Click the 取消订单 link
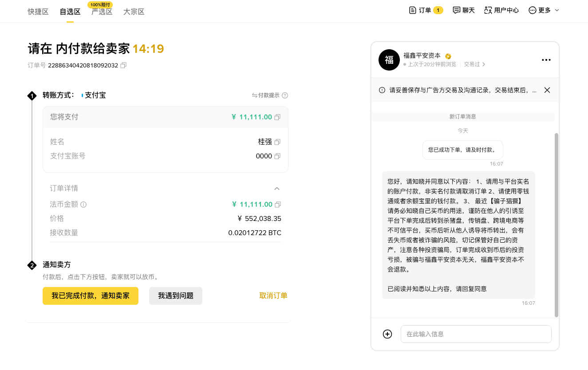The image size is (588, 370). point(273,296)
